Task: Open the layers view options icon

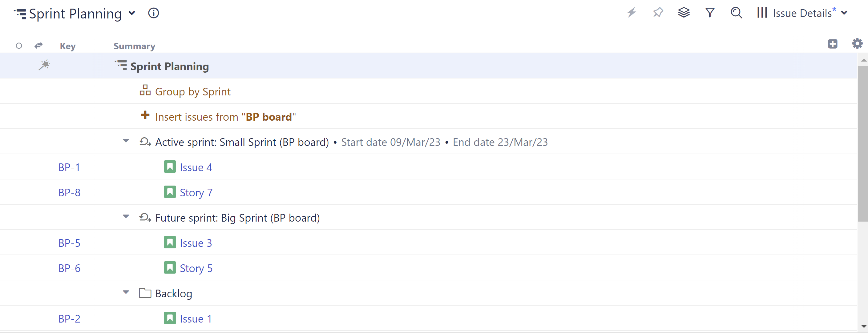Action: tap(684, 13)
